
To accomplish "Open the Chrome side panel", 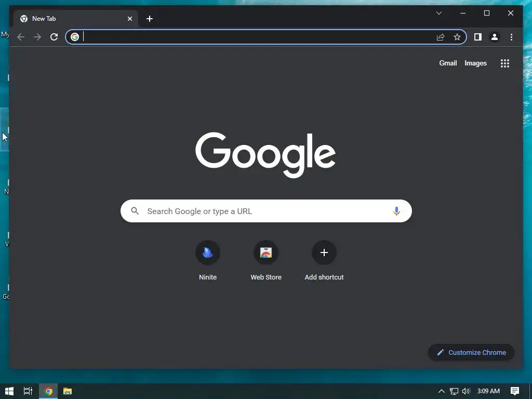I will [x=478, y=37].
